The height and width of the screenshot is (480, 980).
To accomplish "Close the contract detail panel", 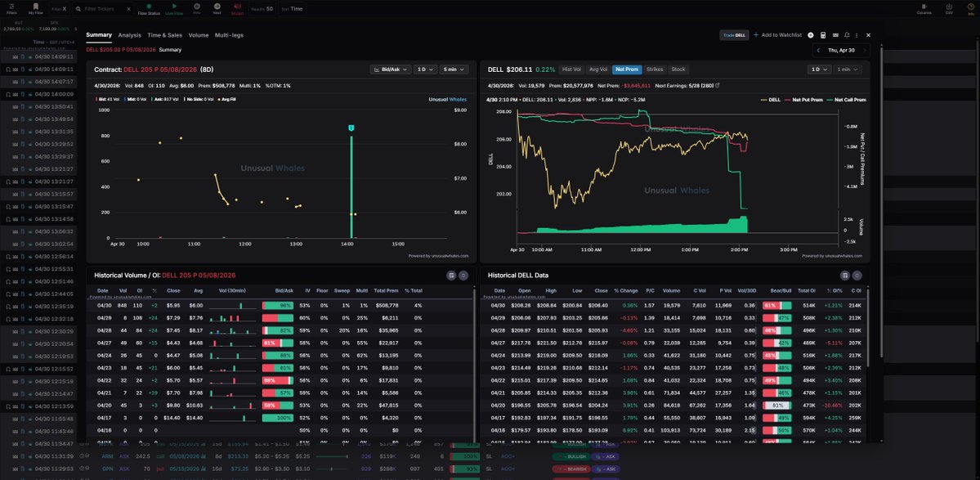I will [x=868, y=36].
